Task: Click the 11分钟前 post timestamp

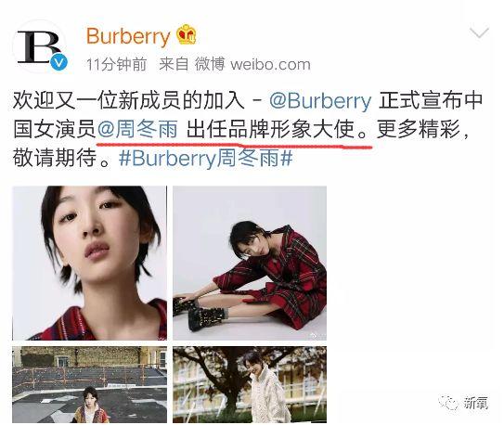Action: [116, 65]
